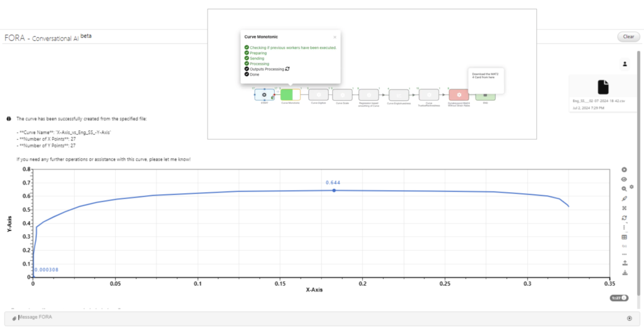Click the START node play icon
The image size is (644, 335).
(x=264, y=95)
